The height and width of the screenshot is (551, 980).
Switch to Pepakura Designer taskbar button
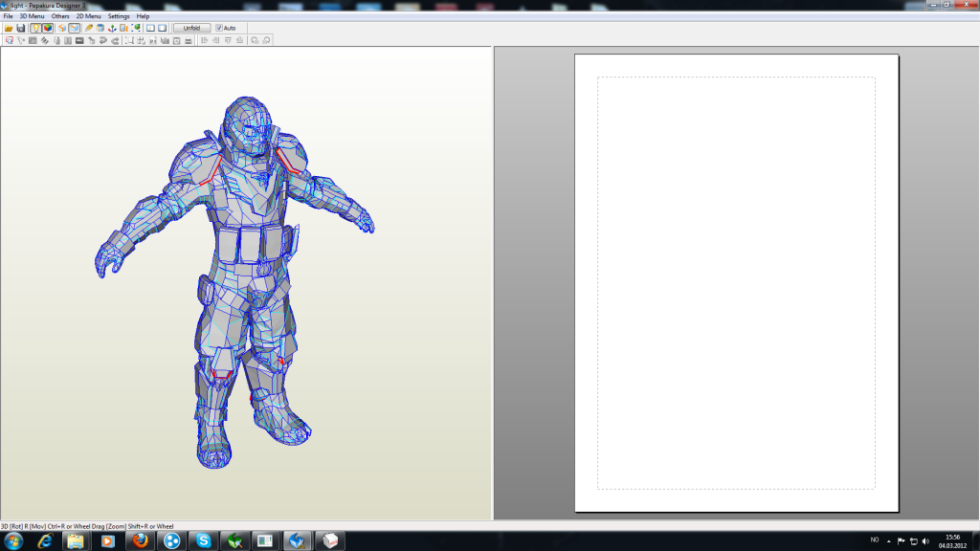[x=299, y=541]
